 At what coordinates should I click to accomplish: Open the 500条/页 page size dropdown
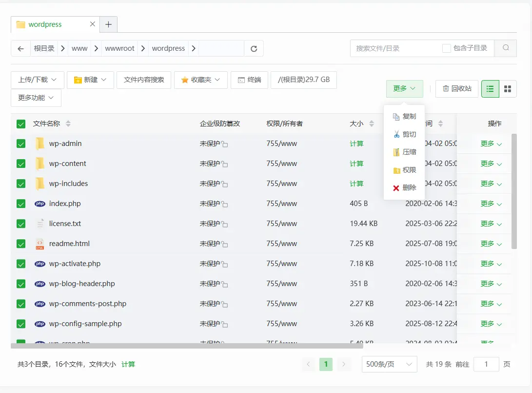coord(390,365)
